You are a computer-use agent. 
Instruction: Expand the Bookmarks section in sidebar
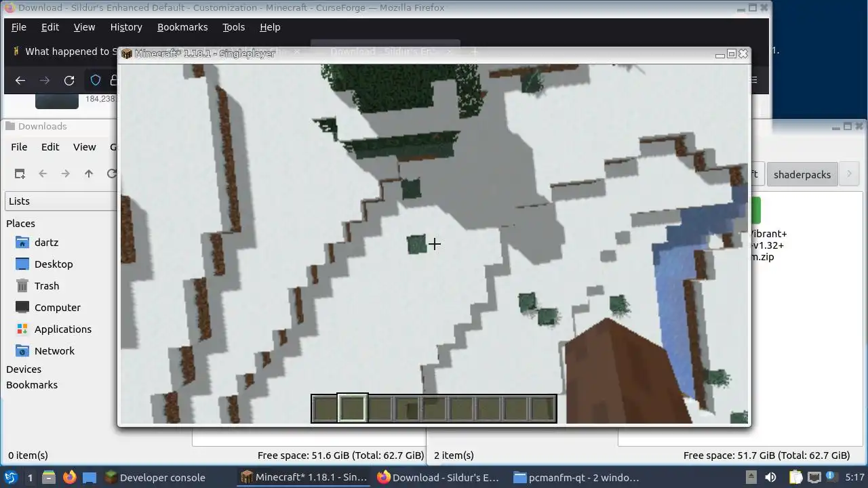[x=32, y=384]
